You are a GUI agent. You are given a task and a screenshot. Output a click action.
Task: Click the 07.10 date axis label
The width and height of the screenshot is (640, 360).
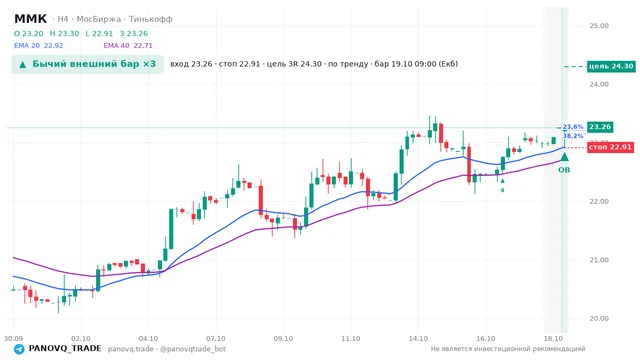[x=216, y=339]
